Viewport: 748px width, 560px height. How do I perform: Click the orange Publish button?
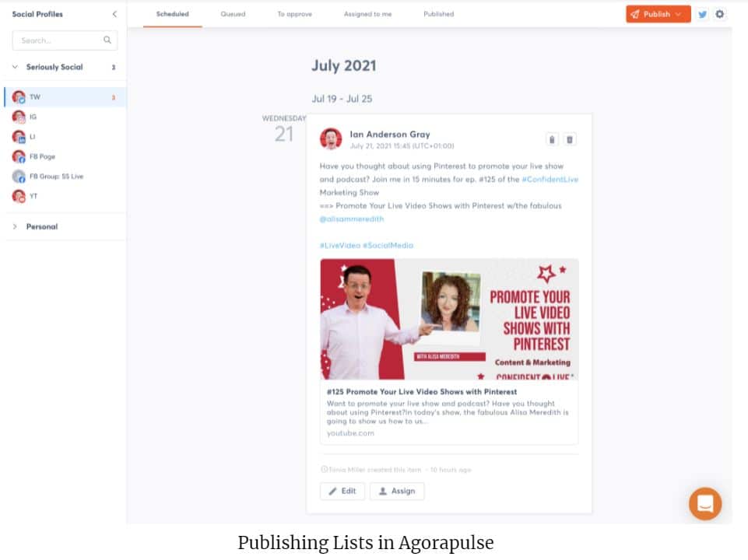pos(658,14)
